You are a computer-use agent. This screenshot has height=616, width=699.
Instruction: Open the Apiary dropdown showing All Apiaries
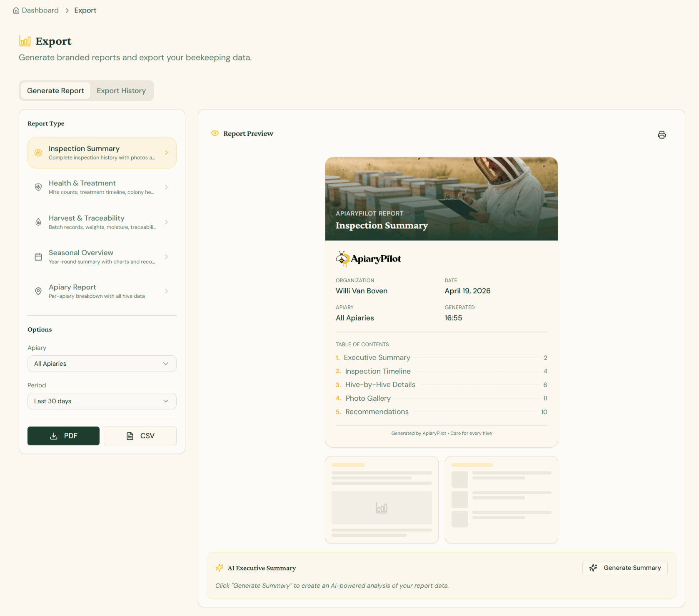pos(102,364)
